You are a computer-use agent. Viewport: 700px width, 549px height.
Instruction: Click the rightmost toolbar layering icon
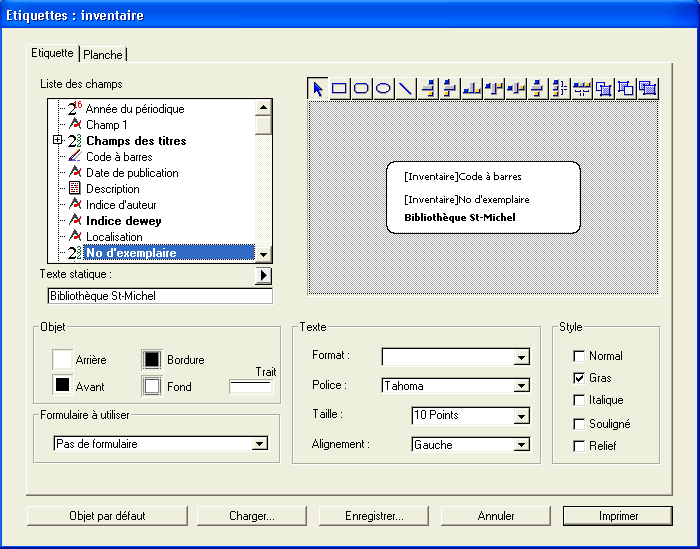[x=648, y=89]
